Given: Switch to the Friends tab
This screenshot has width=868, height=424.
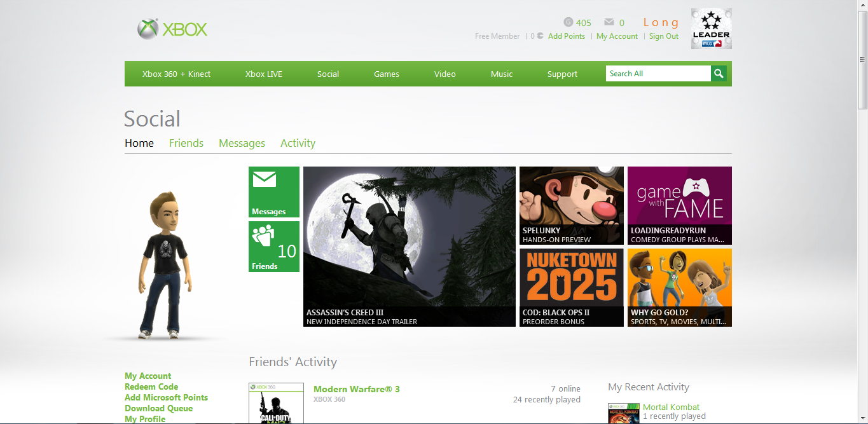Looking at the screenshot, I should tap(186, 143).
